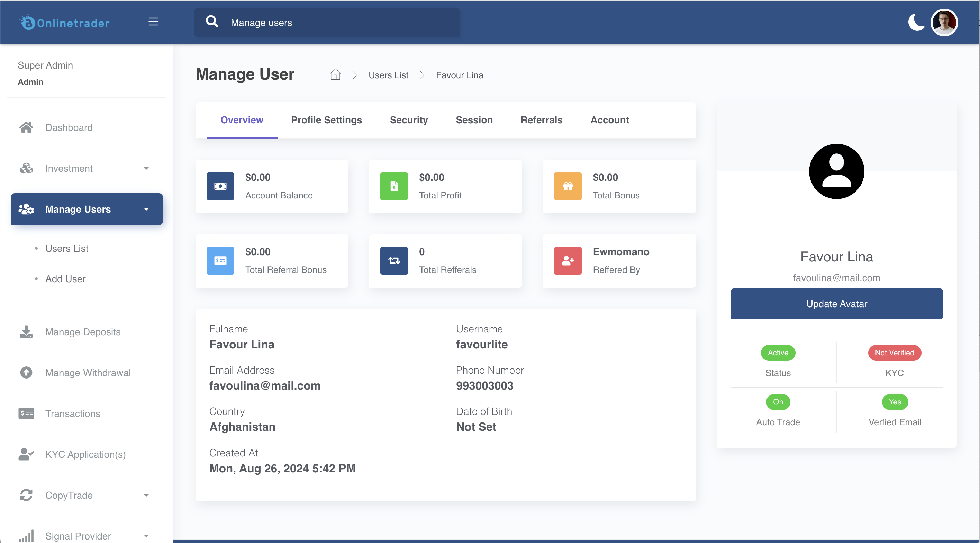Click the CopyTrade sync icon
The height and width of the screenshot is (543, 980).
(26, 495)
